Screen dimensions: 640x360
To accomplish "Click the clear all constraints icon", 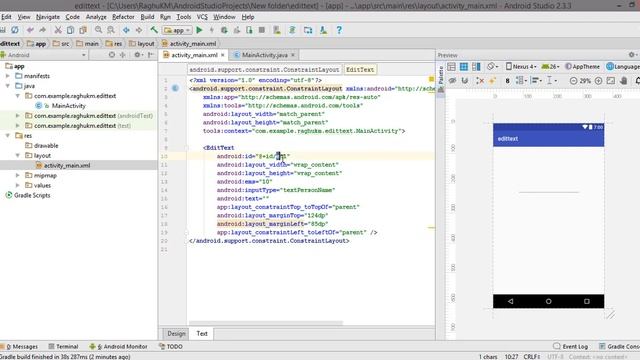I will 480,81.
